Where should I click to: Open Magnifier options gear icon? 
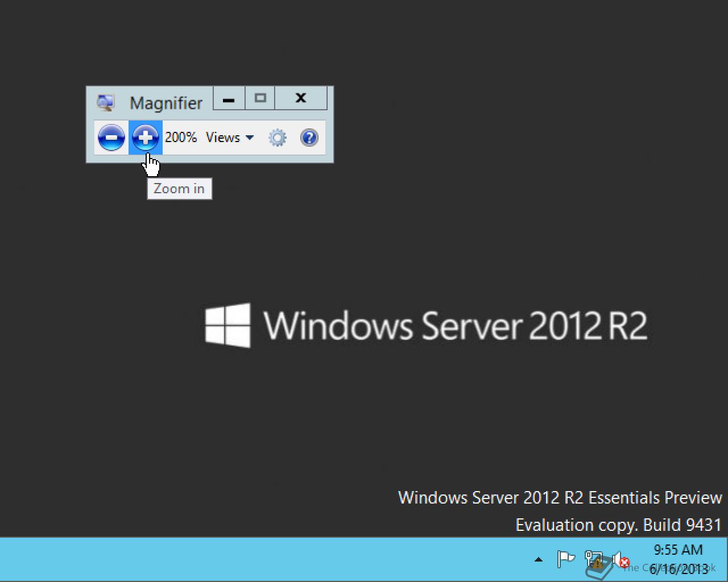[x=278, y=138]
